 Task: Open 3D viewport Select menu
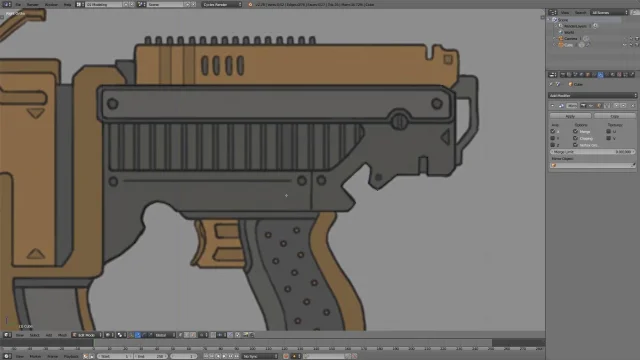pos(34,335)
